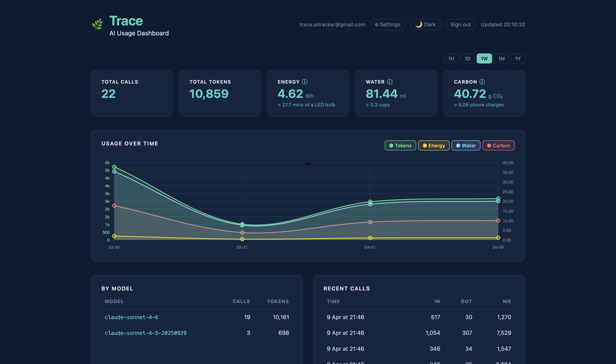Open Settings with the gear button
The height and width of the screenshot is (364, 616).
[x=387, y=25]
